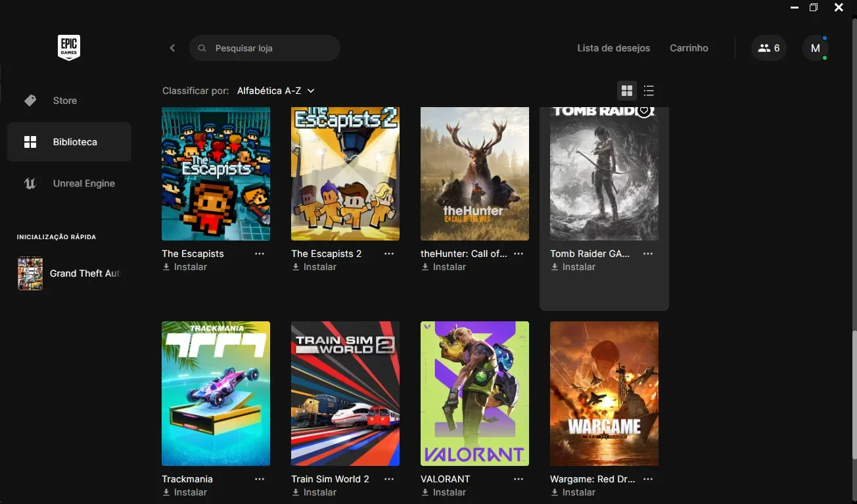Open theHunter: Call of the Wild cover thumbnail
Viewport: 857px width, 504px height.
tap(475, 173)
